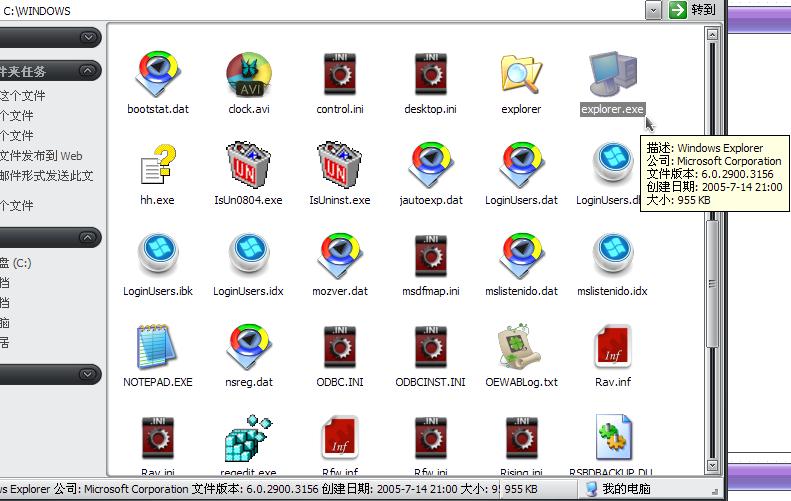This screenshot has width=791, height=501.
Task: Select the hh.exe help icon
Action: [158, 164]
